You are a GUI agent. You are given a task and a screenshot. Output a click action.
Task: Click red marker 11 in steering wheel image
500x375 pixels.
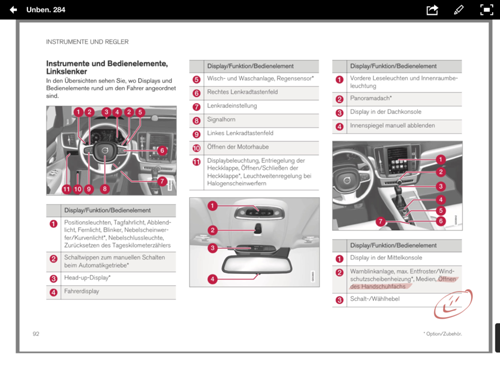(x=67, y=189)
